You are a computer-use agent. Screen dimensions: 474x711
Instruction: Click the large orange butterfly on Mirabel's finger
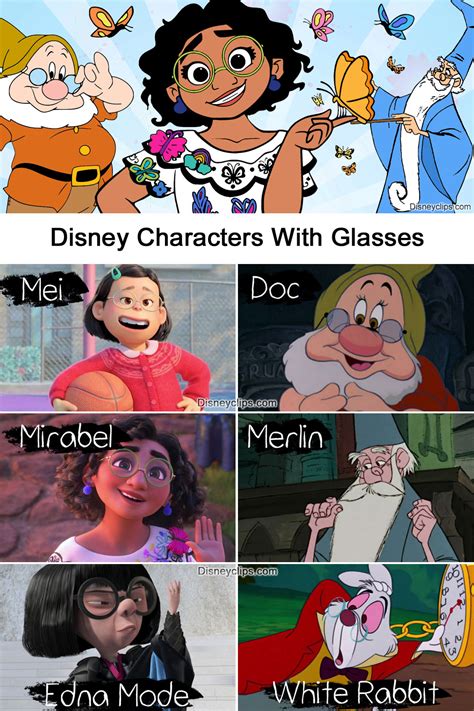pos(353,88)
